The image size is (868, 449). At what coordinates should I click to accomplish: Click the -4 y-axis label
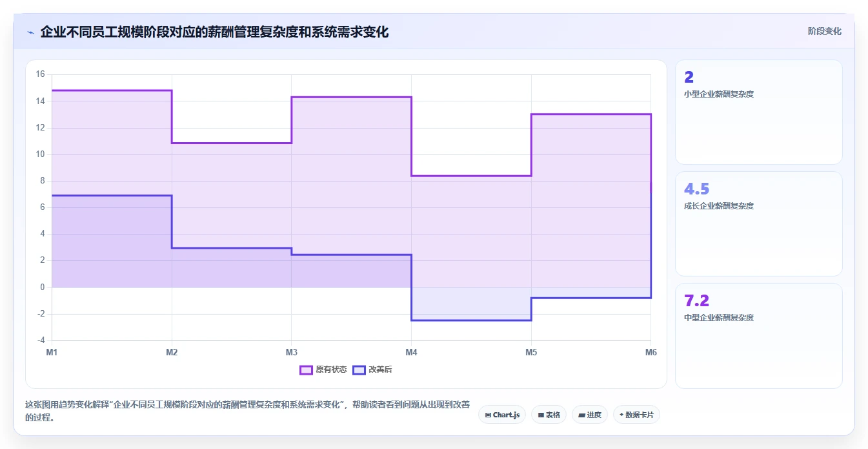(x=41, y=340)
